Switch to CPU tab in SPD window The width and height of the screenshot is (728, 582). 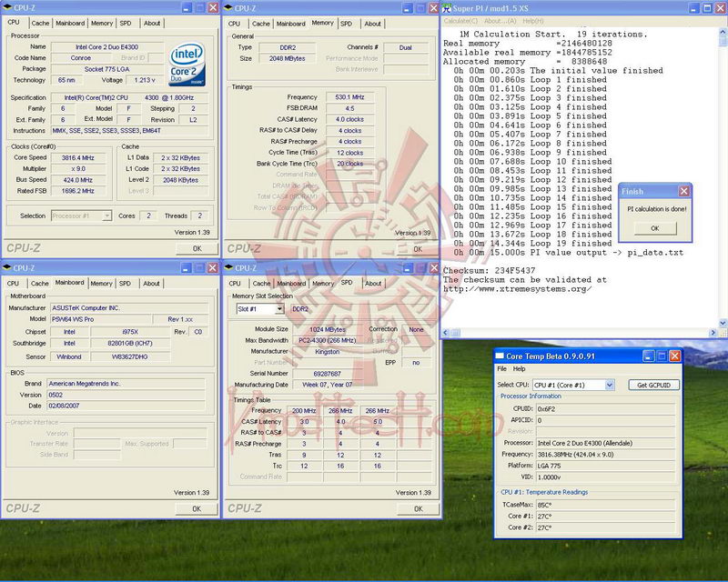tap(235, 283)
